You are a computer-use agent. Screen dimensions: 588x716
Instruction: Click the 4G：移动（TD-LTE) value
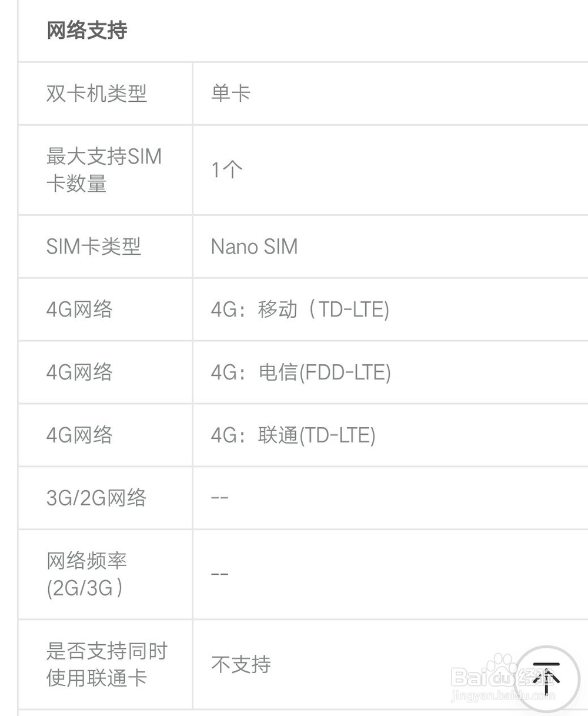tap(300, 309)
